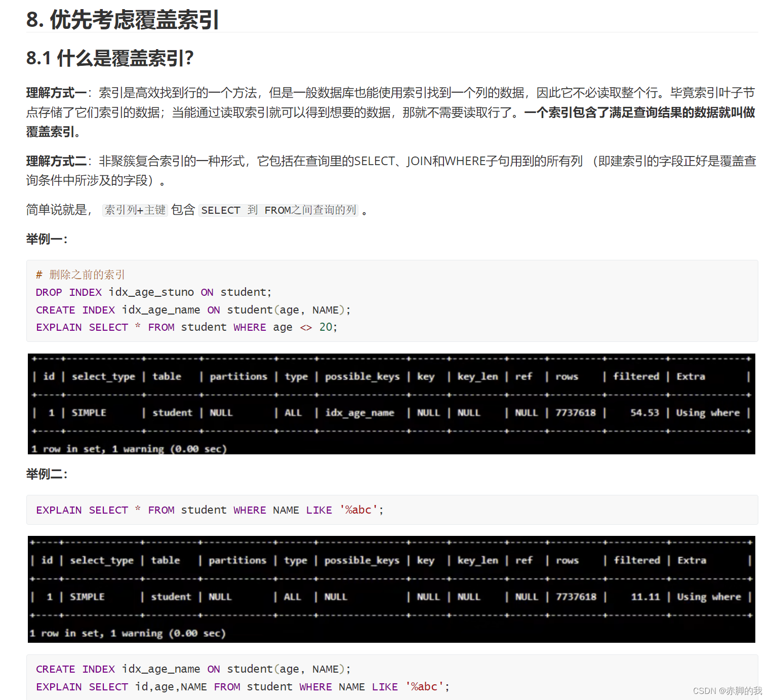Click the heading "8. 优先考虑覆盖索引"
Image resolution: width=770 pixels, height=700 pixels.
coord(123,20)
